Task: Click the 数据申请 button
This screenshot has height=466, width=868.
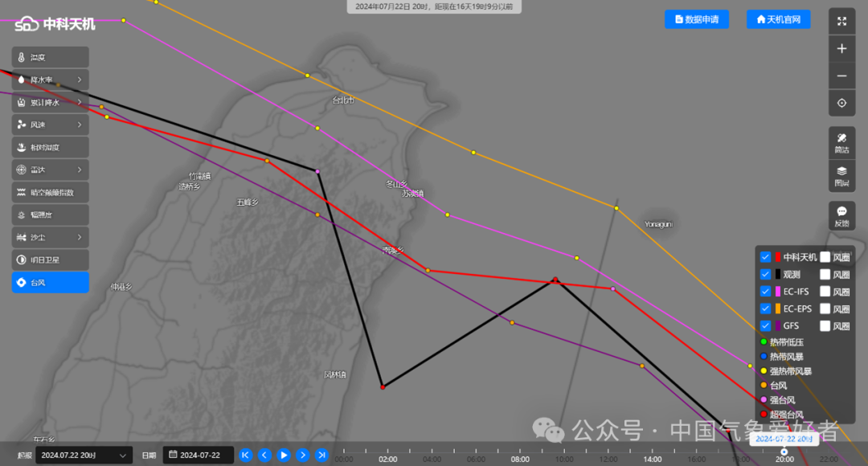Action: point(697,19)
